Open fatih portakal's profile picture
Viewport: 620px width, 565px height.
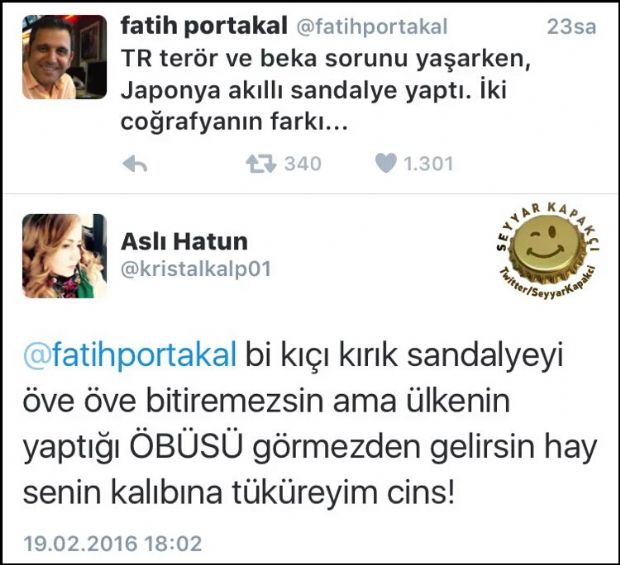click(x=64, y=57)
